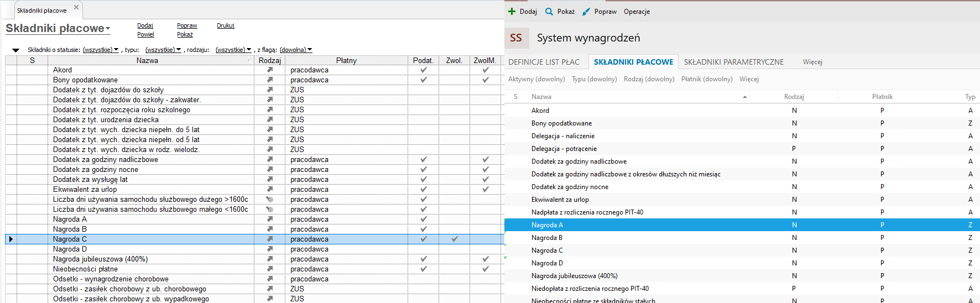Click the brush Popraw icon
Viewport: 980px width, 303px height.
586,12
